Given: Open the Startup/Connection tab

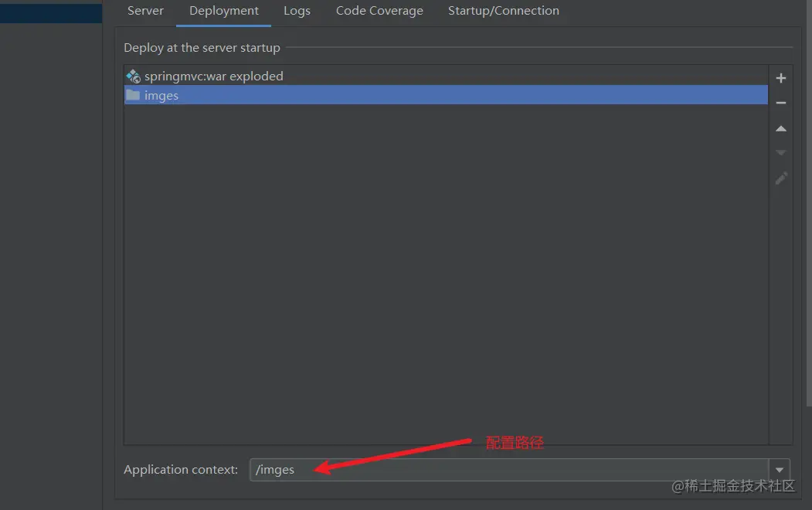Looking at the screenshot, I should [x=504, y=11].
